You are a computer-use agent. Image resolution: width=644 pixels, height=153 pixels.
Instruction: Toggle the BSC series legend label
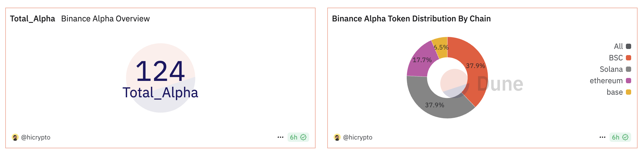tap(616, 58)
